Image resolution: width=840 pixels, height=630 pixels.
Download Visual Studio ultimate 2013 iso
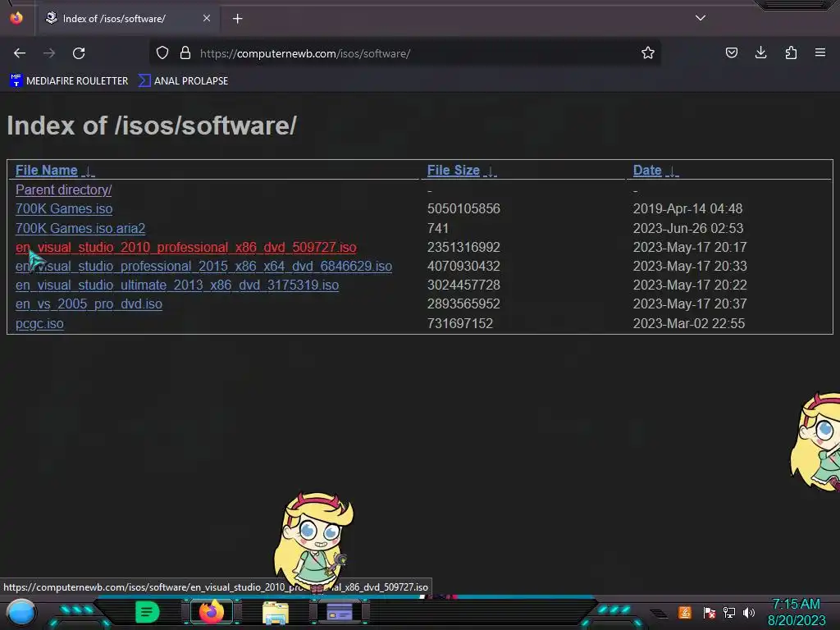(x=177, y=285)
